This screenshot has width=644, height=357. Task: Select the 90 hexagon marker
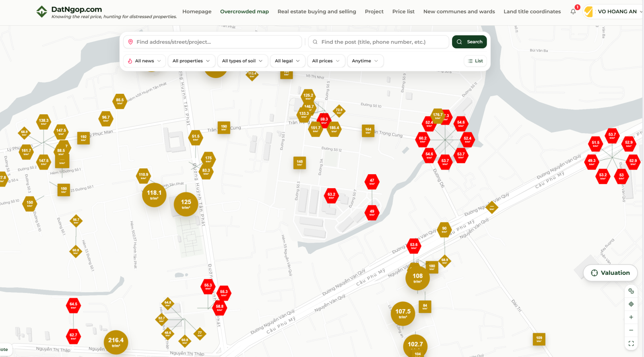pos(444,229)
